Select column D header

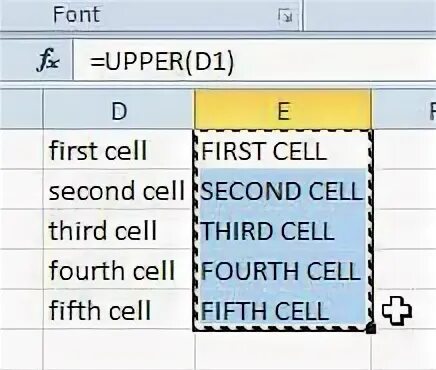[x=119, y=110]
